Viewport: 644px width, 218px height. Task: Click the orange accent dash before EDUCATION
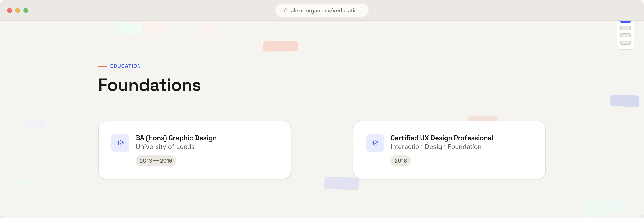click(102, 66)
